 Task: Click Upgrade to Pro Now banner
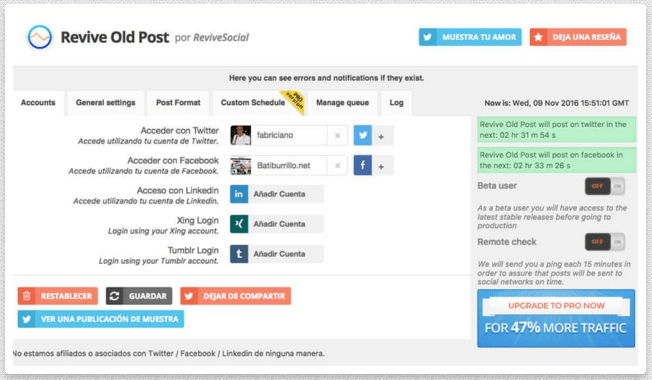pos(556,318)
